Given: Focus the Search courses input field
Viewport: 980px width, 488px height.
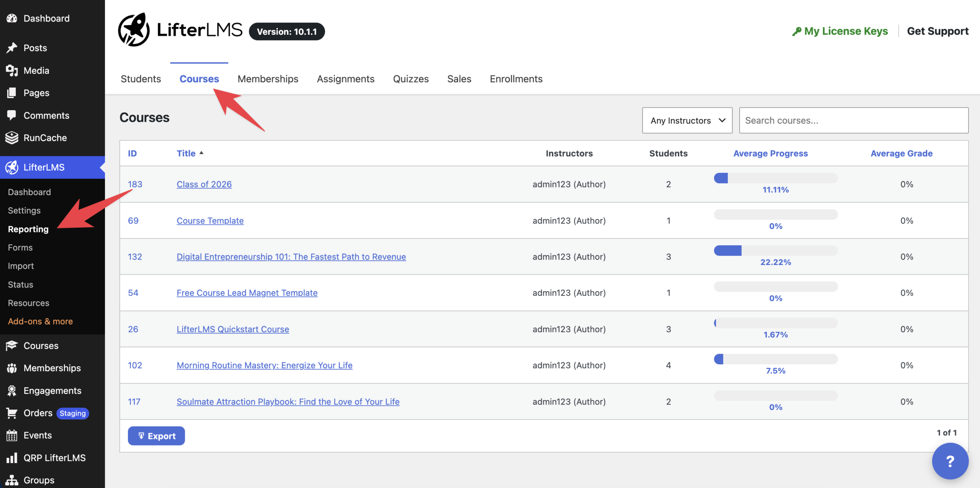Looking at the screenshot, I should click(x=854, y=121).
